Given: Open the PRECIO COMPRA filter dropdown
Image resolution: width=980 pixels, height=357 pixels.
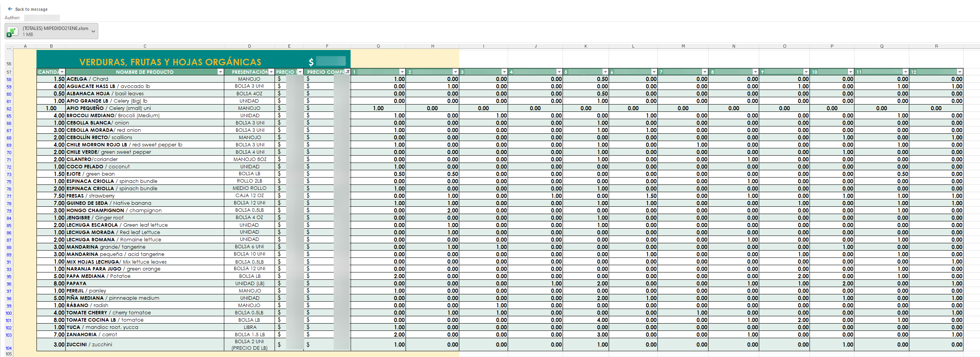Looking at the screenshot, I should 347,72.
